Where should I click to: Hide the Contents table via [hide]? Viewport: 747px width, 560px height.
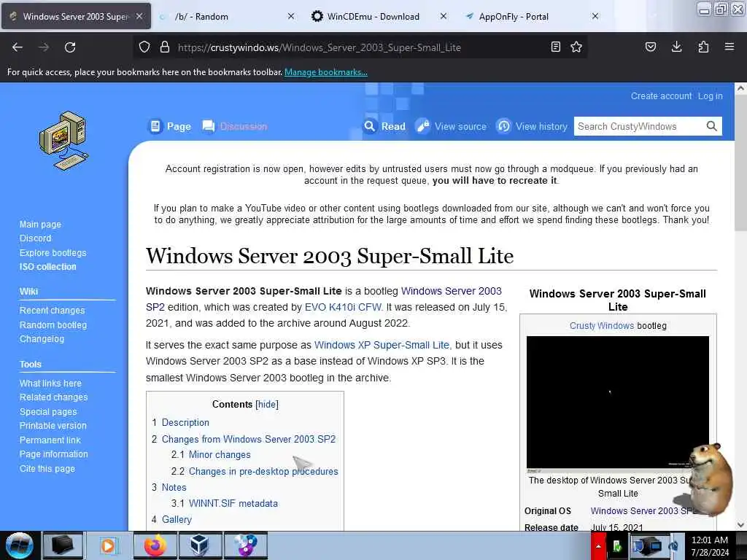267,404
